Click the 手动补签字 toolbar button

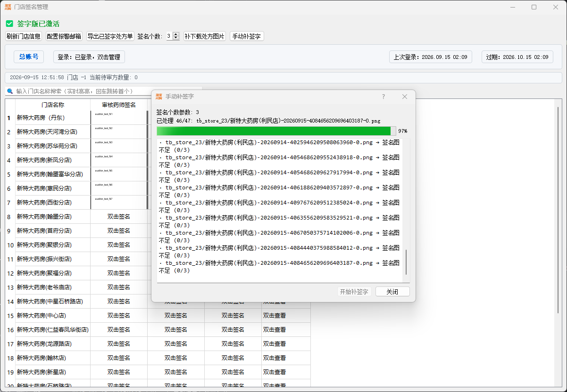coord(247,36)
